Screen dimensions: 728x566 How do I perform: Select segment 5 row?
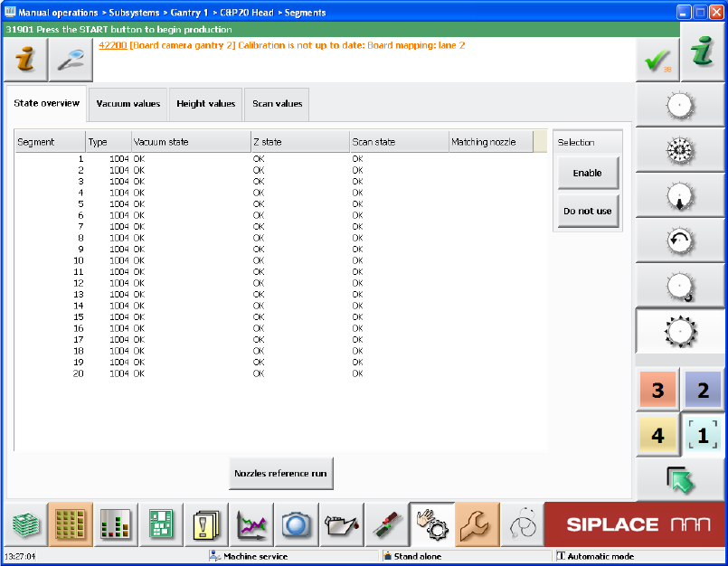coord(280,204)
